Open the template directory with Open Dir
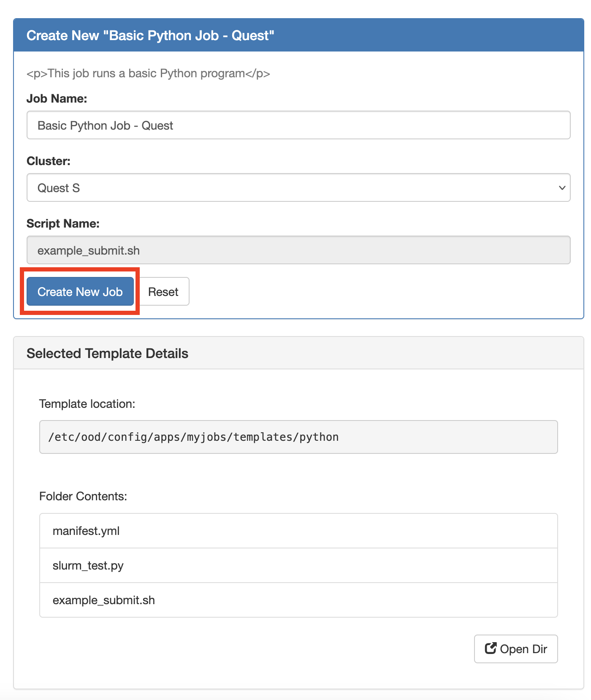Screen dimensions: 591x700 pos(516,649)
